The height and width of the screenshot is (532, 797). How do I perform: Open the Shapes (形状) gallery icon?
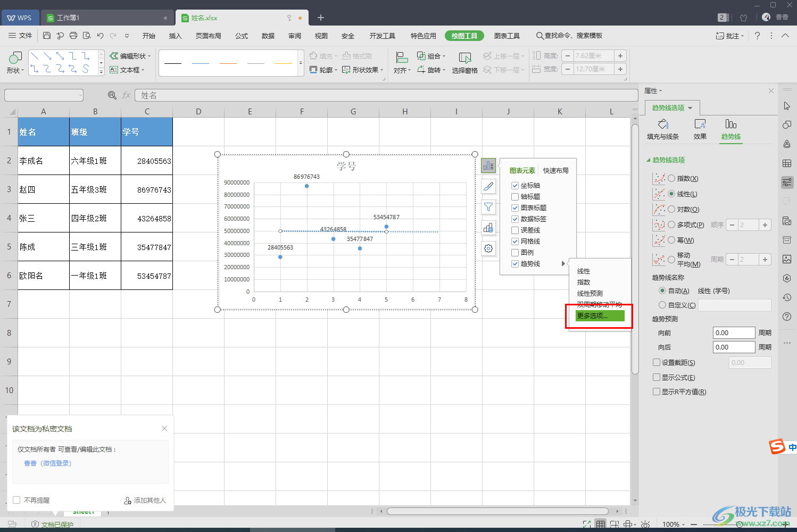(15, 57)
